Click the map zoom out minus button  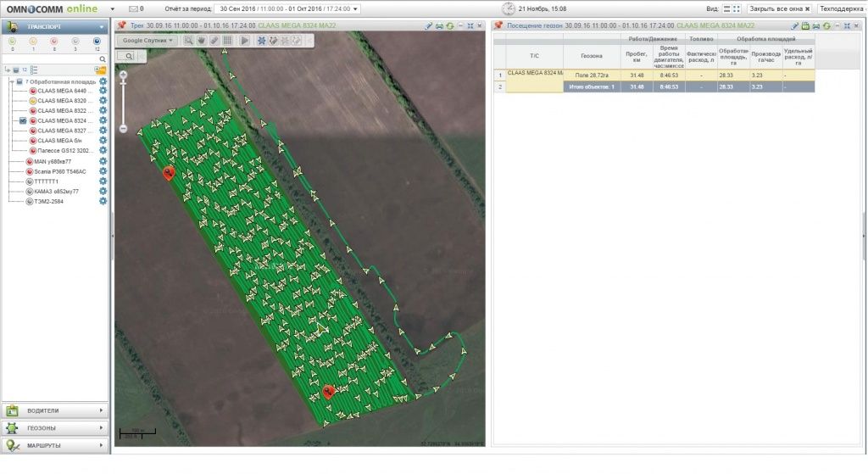tap(124, 129)
